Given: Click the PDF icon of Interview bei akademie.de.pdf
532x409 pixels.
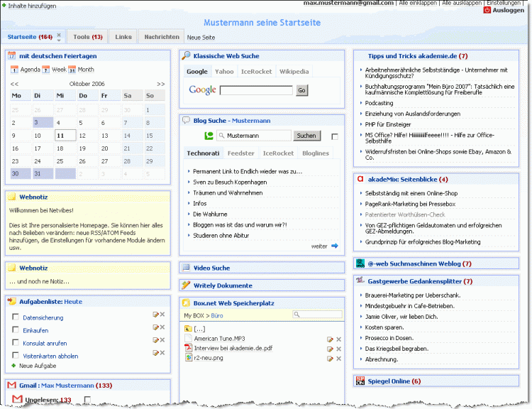Looking at the screenshot, I should [189, 348].
